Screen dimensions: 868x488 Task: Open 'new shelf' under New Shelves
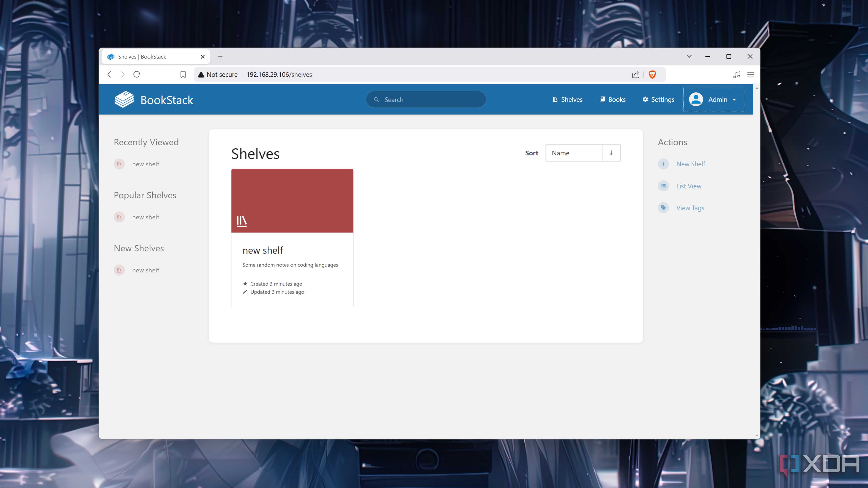coord(146,270)
